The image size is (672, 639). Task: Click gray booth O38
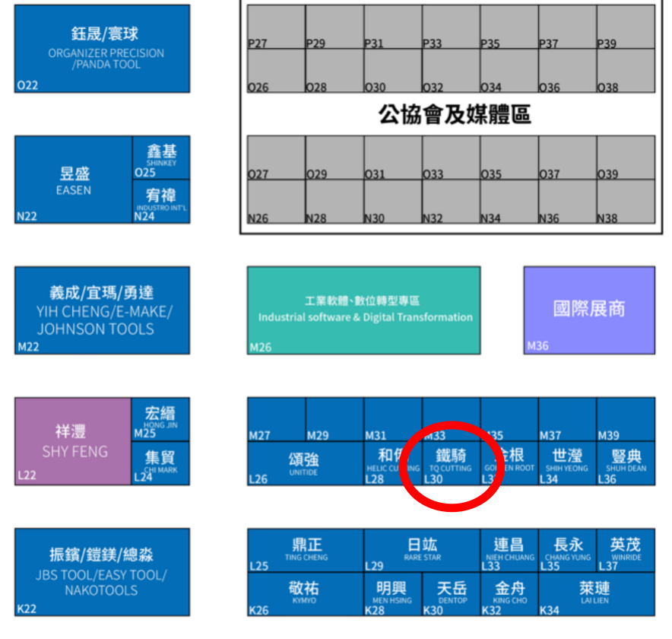pos(626,70)
